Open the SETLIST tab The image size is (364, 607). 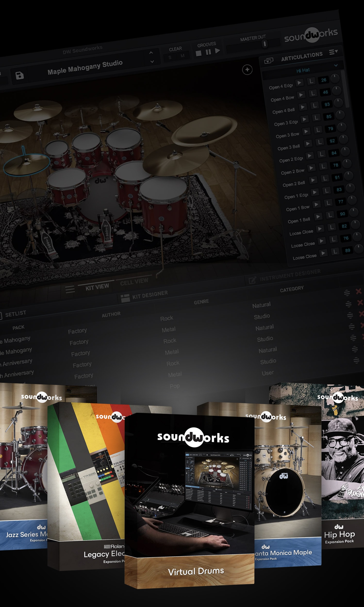[16, 314]
